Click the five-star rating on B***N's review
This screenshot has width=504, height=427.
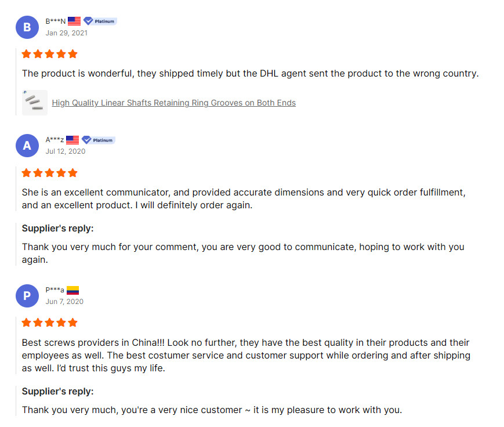[49, 54]
